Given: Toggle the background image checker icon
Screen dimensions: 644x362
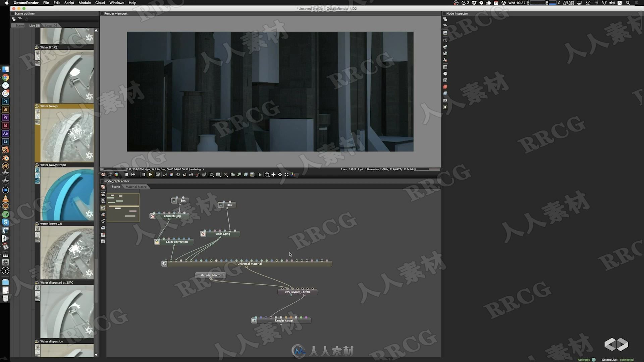Looking at the screenshot, I should (252, 174).
